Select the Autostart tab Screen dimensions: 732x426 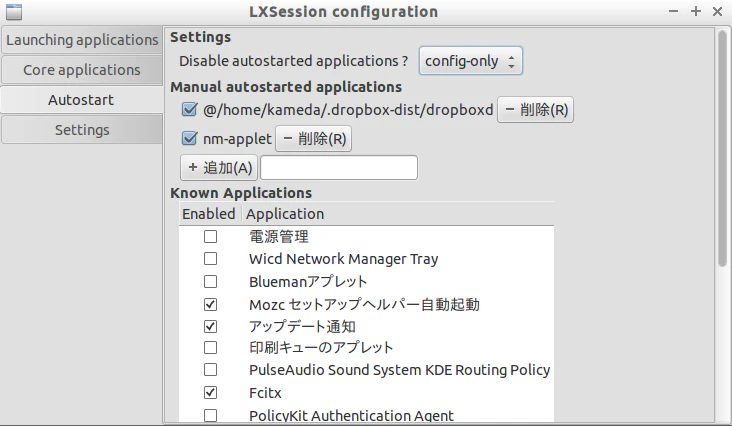point(82,100)
